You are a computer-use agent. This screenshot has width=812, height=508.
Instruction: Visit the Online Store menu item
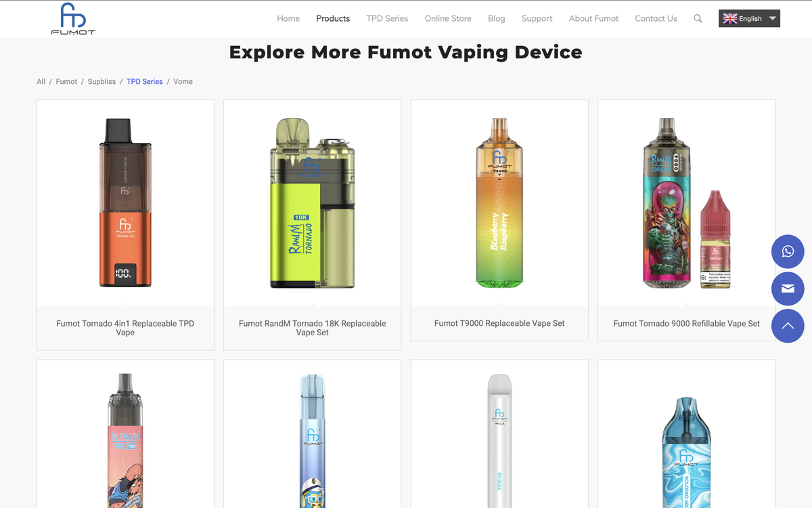(x=448, y=19)
